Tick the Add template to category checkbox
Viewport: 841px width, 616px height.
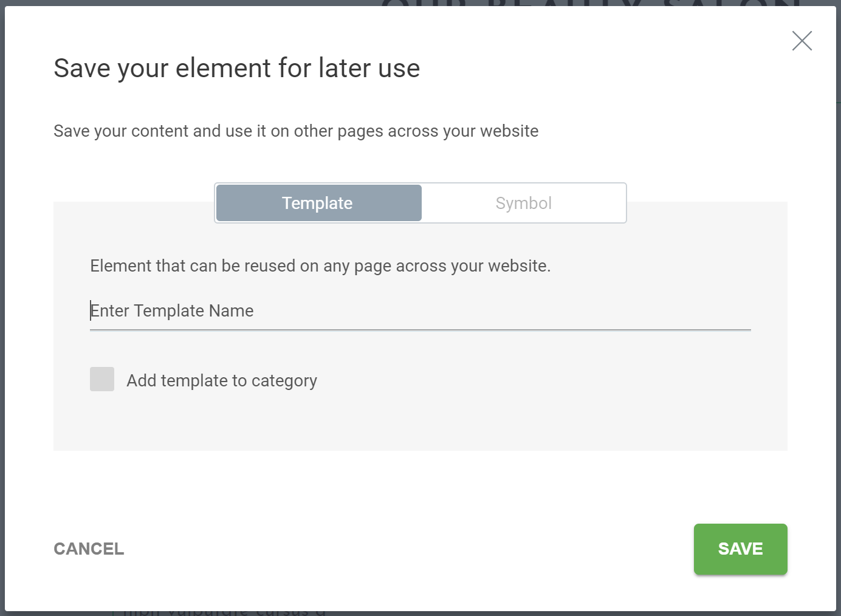pyautogui.click(x=102, y=379)
